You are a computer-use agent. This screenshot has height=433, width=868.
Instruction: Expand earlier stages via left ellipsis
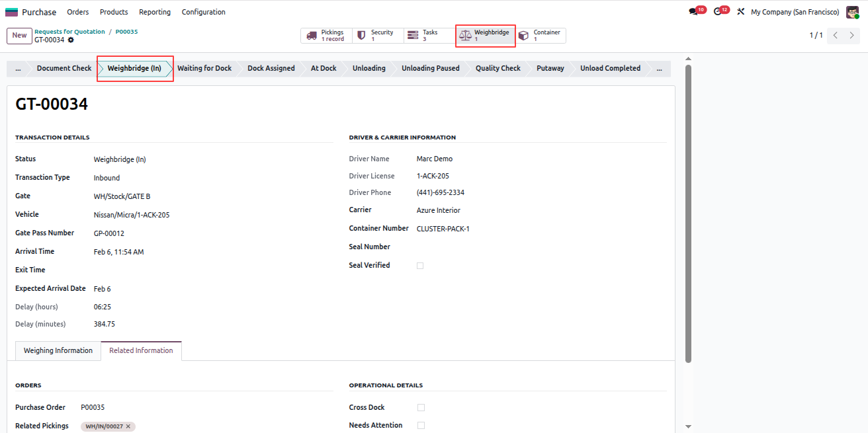point(18,69)
